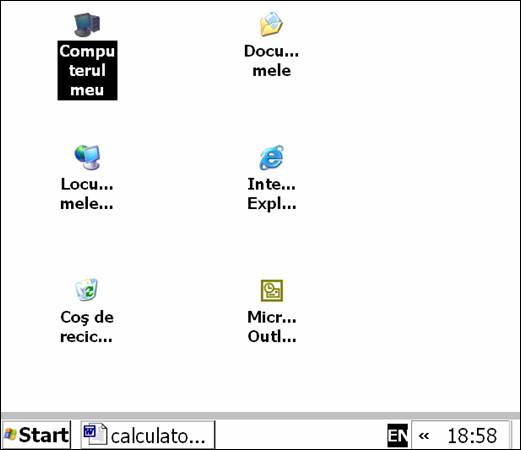Click the 'Micr... Outl...' label text
The height and width of the screenshot is (450, 521).
[x=272, y=327]
